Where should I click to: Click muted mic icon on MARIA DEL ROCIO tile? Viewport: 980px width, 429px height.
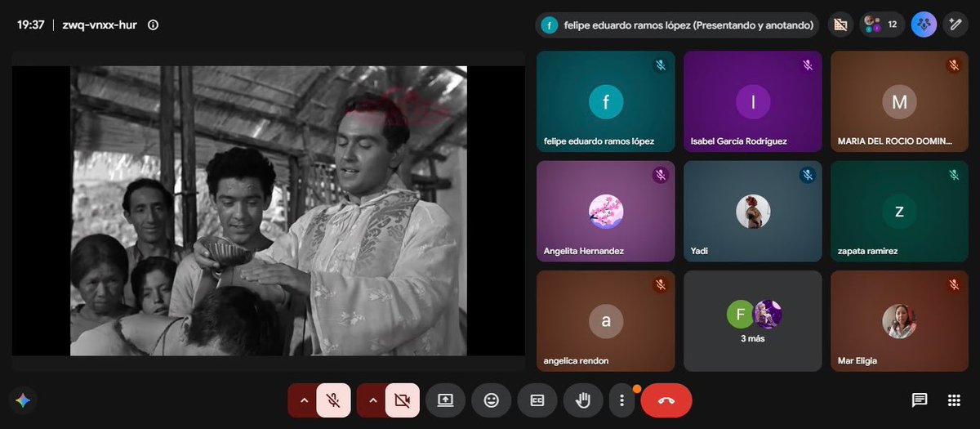954,65
